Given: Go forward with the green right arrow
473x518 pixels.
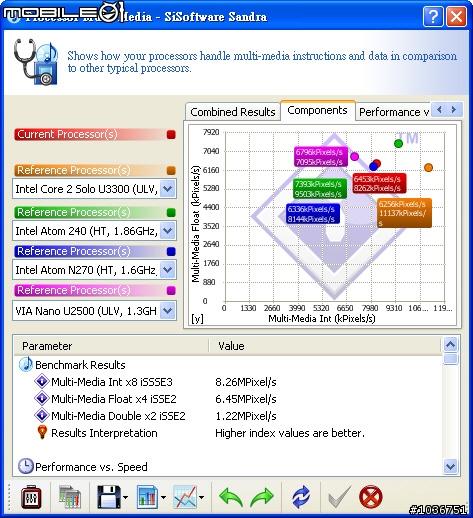Looking at the screenshot, I should tap(262, 497).
